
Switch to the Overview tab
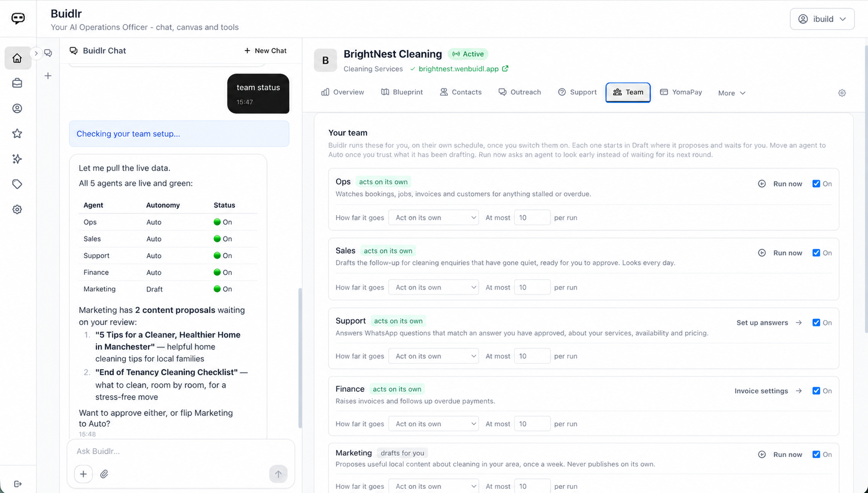click(342, 92)
